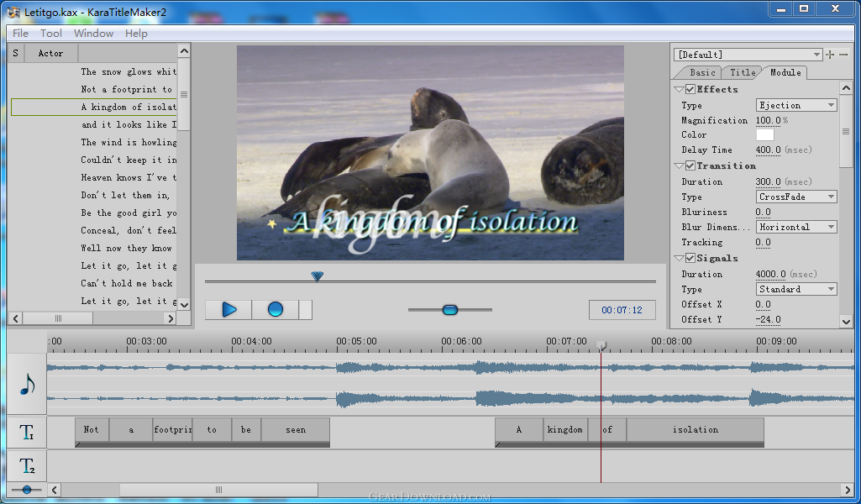861x504 pixels.
Task: Switch to the Basic tab
Action: (x=702, y=73)
